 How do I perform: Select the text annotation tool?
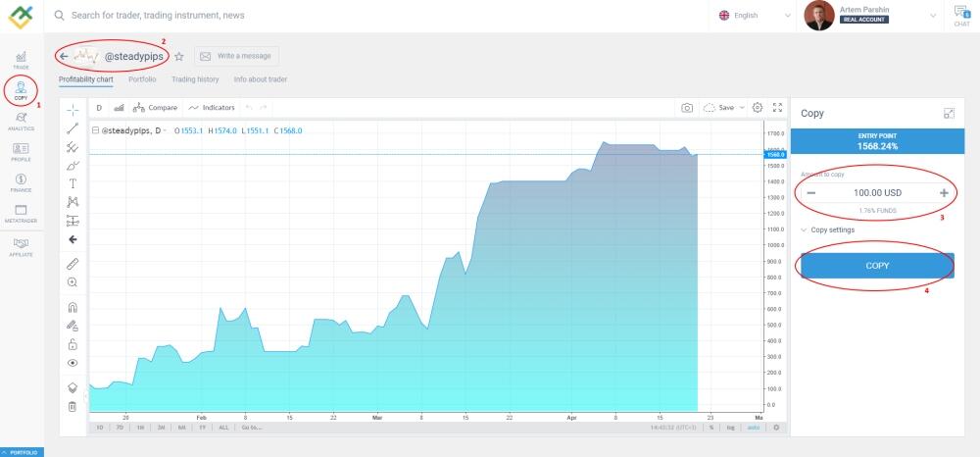point(73,183)
